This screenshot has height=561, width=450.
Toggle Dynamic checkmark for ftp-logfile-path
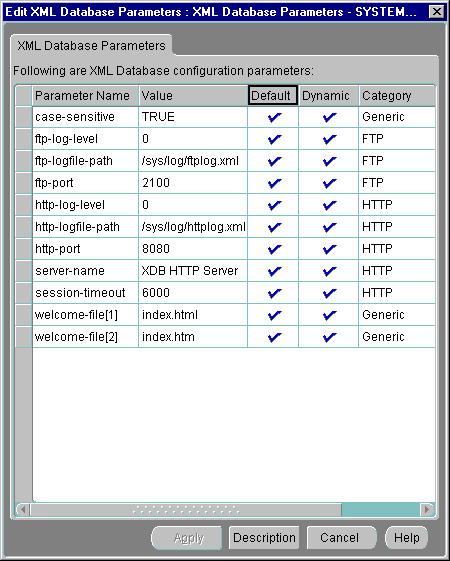[329, 161]
